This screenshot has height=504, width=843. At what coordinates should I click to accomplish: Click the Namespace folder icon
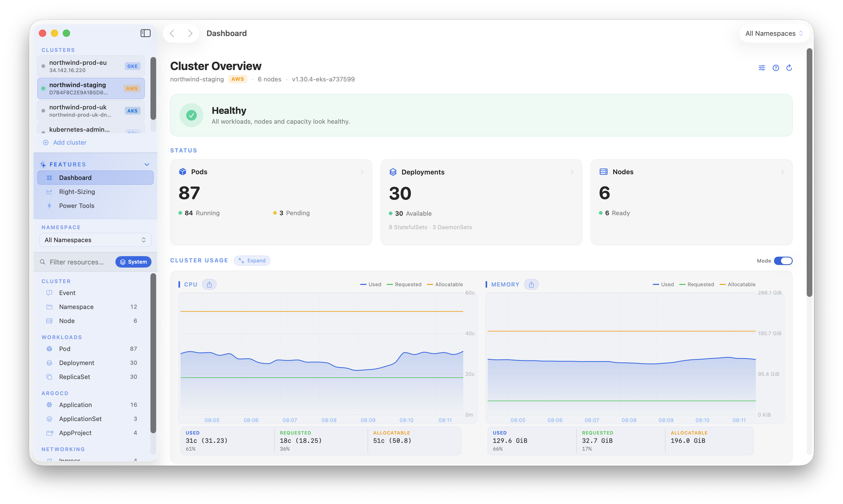pyautogui.click(x=49, y=307)
